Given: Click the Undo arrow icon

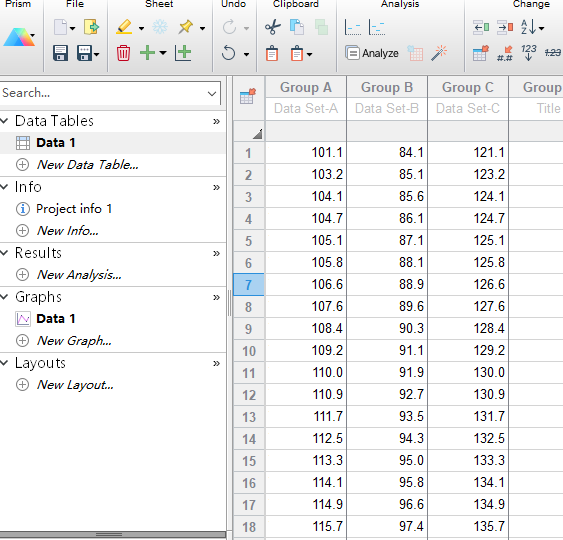Looking at the screenshot, I should click(229, 53).
